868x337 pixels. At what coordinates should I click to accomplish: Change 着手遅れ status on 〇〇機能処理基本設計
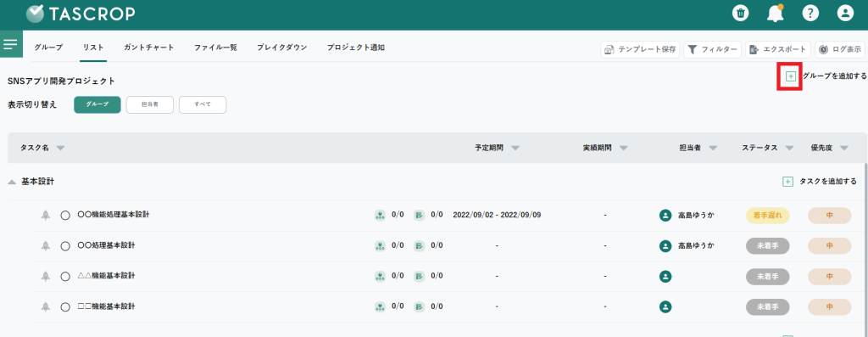tap(768, 215)
